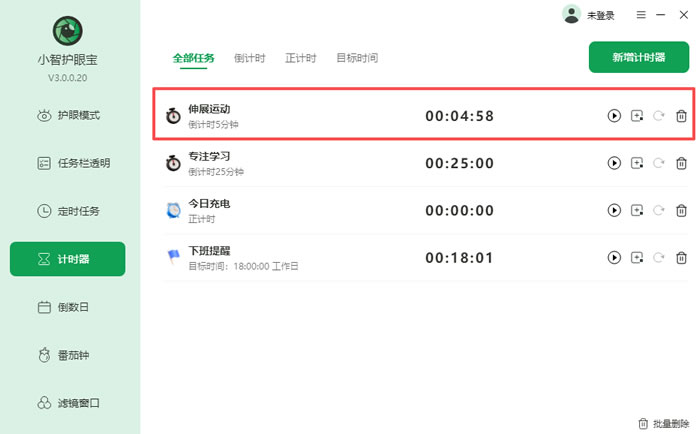This screenshot has height=434, width=700.
Task: Open the 目标时间 tab
Action: pos(357,58)
